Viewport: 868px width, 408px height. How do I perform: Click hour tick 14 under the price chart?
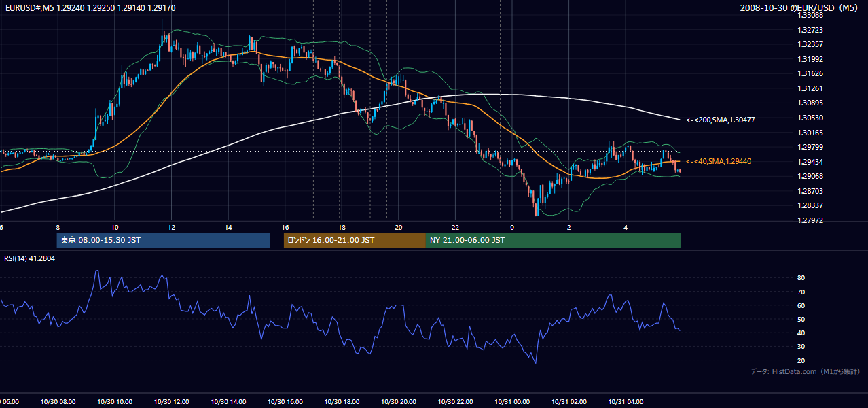pyautogui.click(x=228, y=227)
